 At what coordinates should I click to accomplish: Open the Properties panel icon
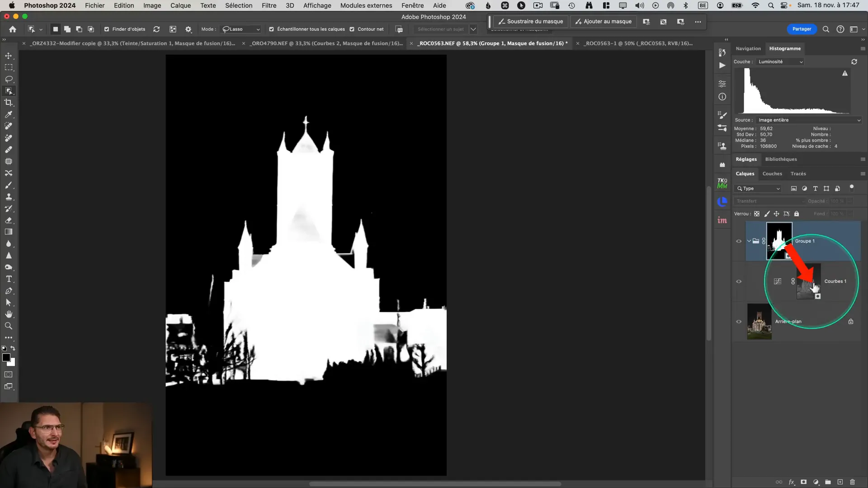[722, 84]
